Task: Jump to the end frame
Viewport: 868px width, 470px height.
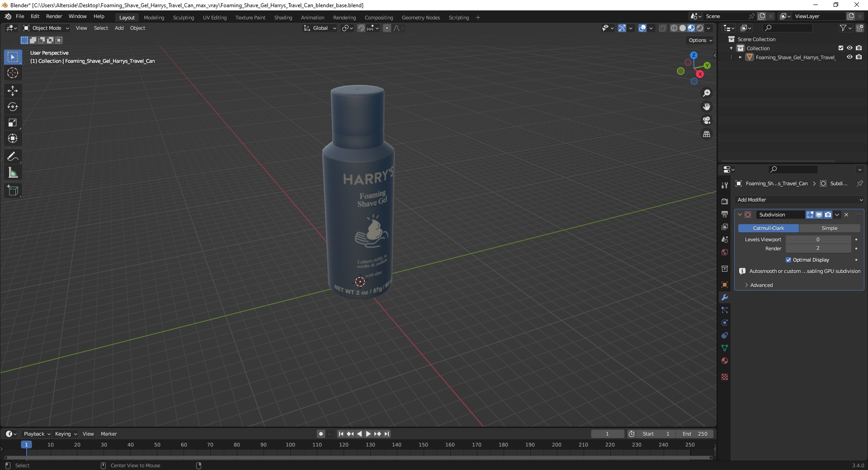Action: [387, 434]
